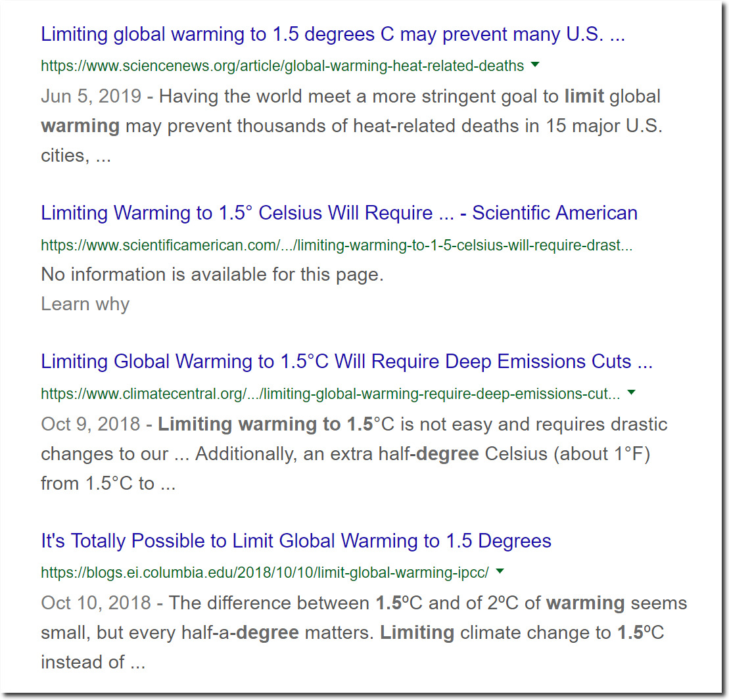
Task: Click the sciencenews.org green URL
Action: click(x=282, y=66)
